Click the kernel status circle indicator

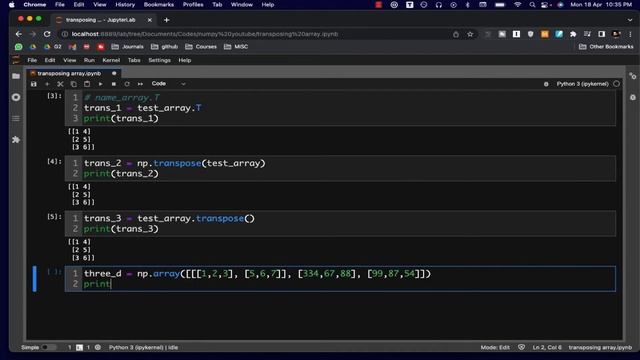(616, 84)
